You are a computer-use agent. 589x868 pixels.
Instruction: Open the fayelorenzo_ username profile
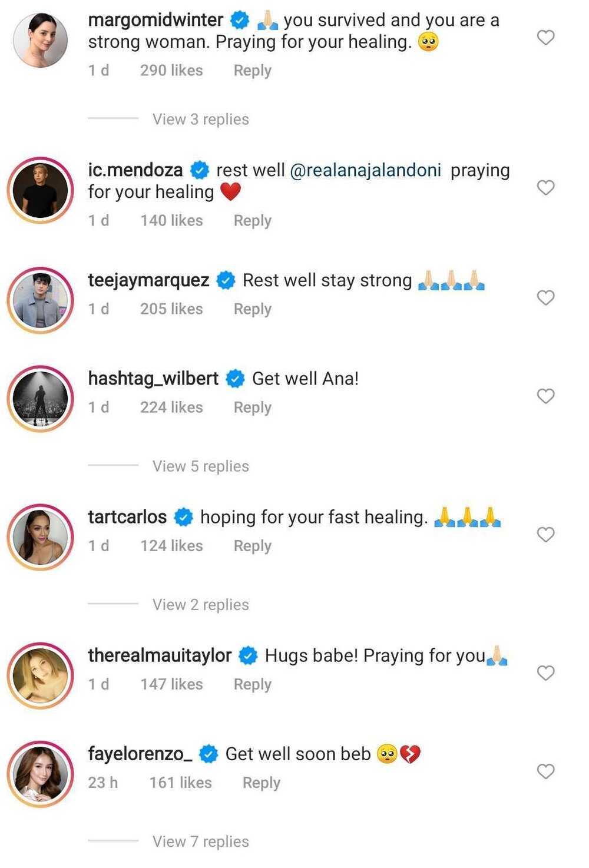[140, 754]
